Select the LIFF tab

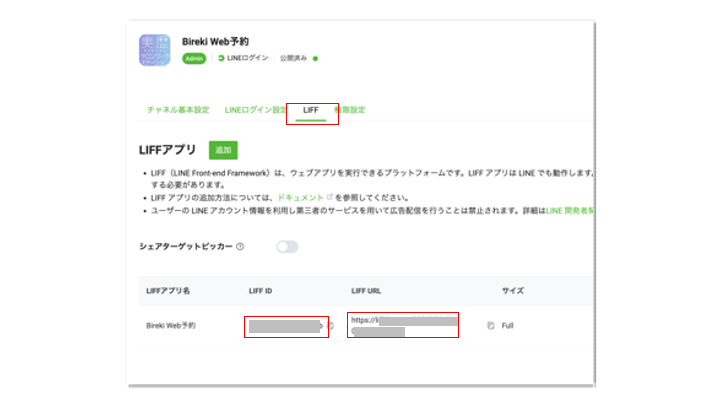[x=311, y=109]
